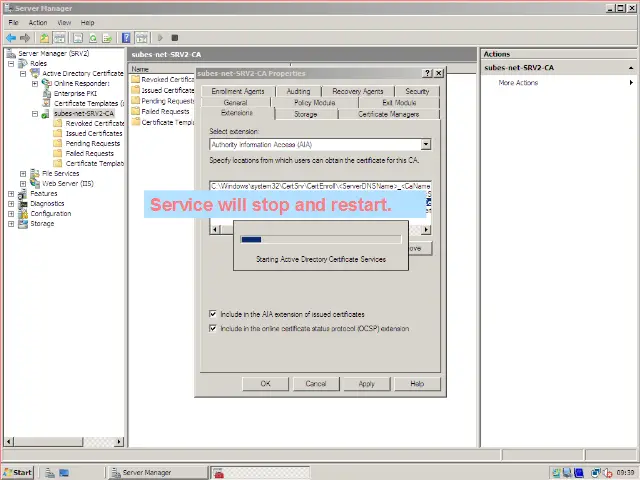
Task: Click the Forward arrow in the toolbar
Action: pyautogui.click(x=24, y=38)
